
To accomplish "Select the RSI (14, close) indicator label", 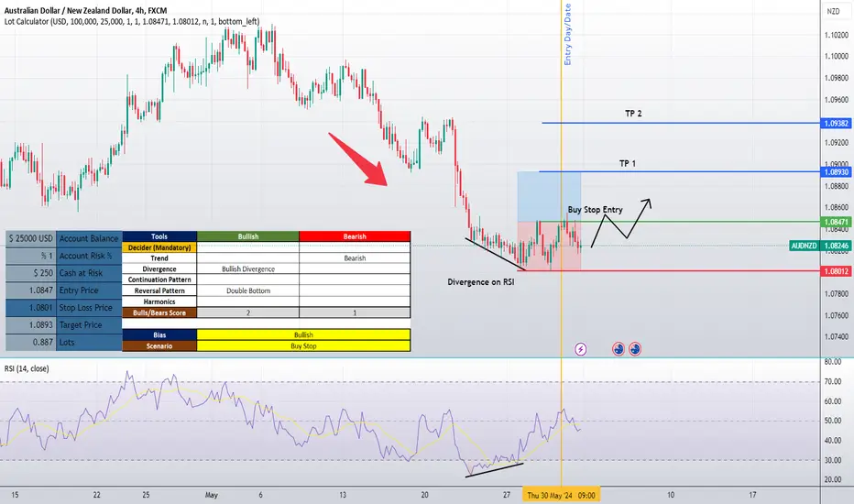I will tap(27, 369).
